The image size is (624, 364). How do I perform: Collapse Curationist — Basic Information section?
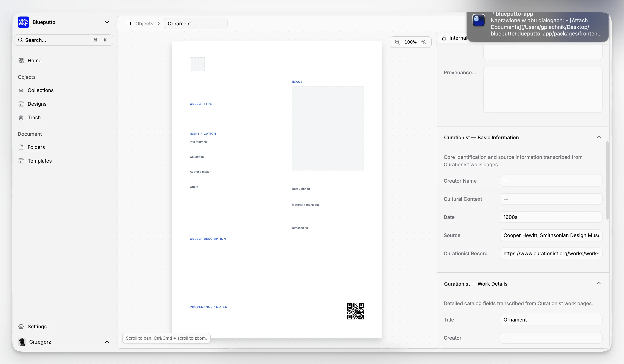click(598, 137)
